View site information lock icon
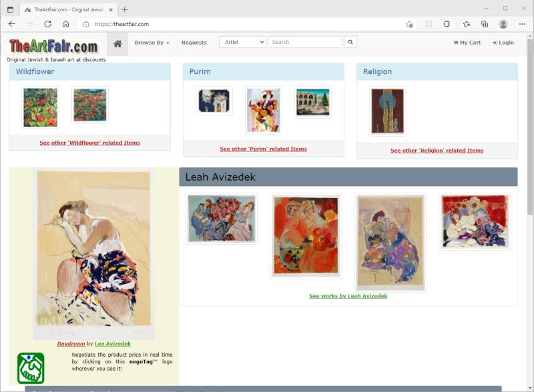The width and height of the screenshot is (534, 392). (x=86, y=24)
